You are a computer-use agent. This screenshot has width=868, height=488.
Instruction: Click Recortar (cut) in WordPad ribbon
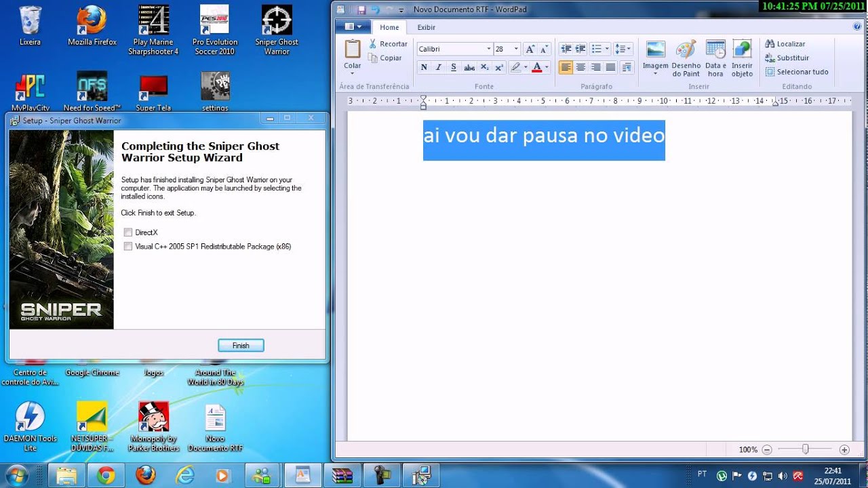pos(388,44)
